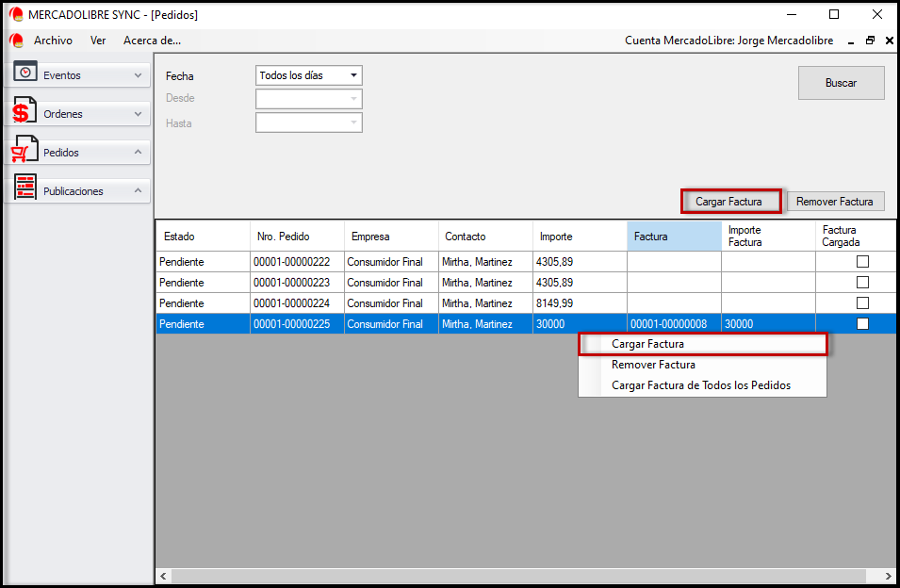Click the Pedidos shopping cart icon
This screenshot has height=588, width=900.
25,149
